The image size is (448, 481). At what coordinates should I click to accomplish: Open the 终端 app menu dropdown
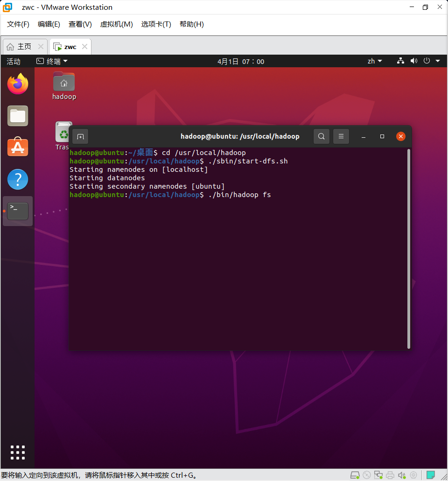click(52, 61)
